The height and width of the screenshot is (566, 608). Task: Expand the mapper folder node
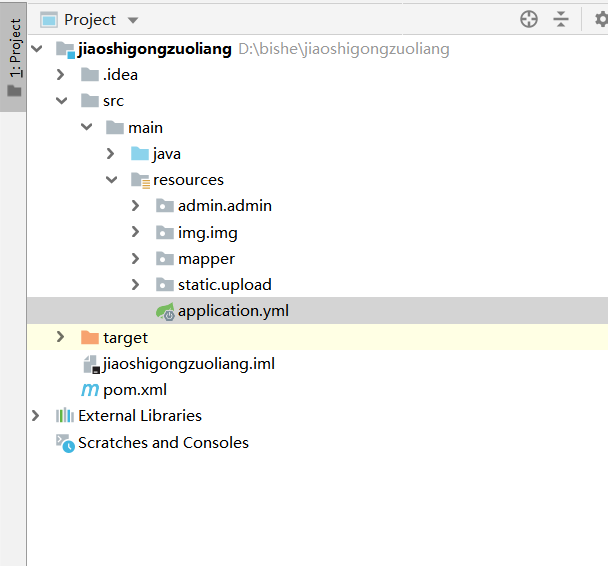tap(136, 259)
